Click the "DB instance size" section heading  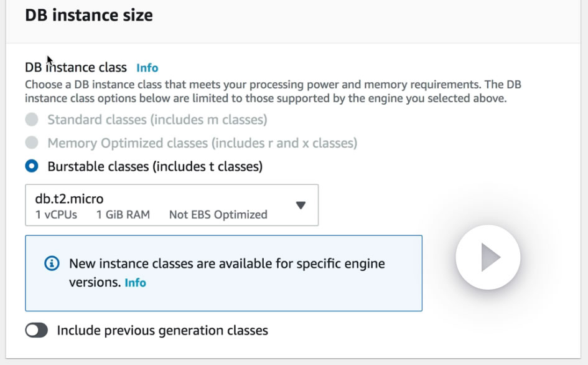pyautogui.click(x=89, y=16)
